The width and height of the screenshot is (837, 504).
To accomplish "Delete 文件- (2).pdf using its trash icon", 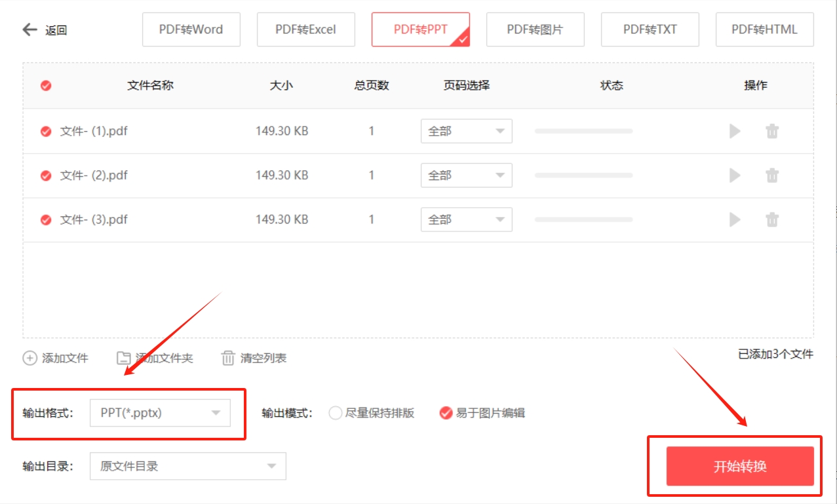I will point(771,175).
